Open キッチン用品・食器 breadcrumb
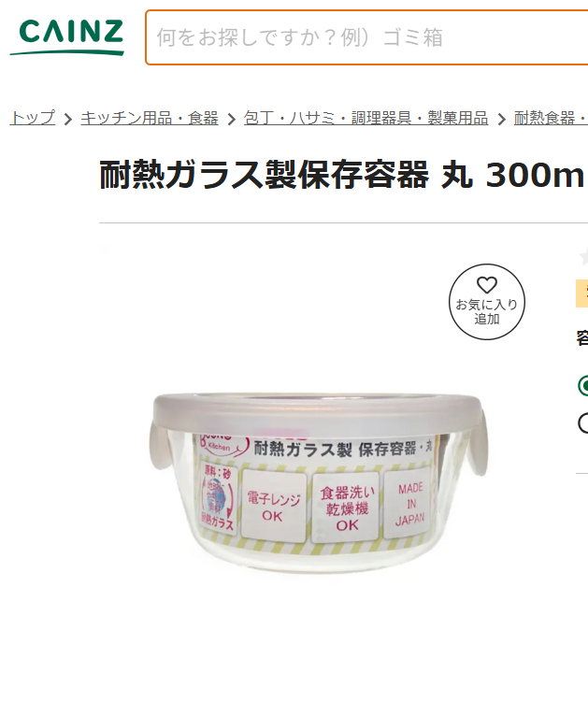588x701 pixels. coord(150,118)
